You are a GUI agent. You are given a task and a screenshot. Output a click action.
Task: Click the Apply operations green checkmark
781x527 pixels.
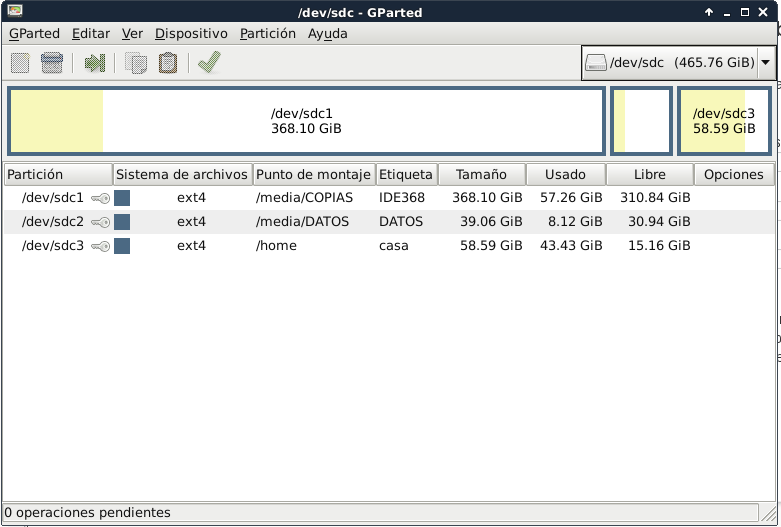[209, 63]
